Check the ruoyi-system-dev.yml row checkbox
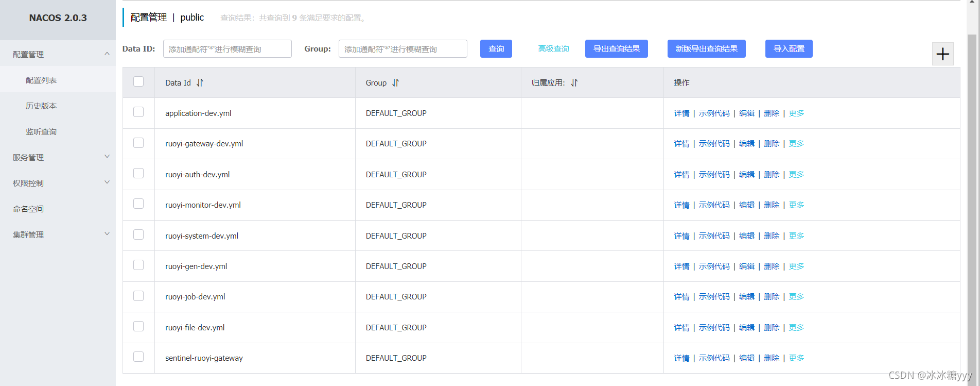Image resolution: width=980 pixels, height=386 pixels. tap(138, 234)
